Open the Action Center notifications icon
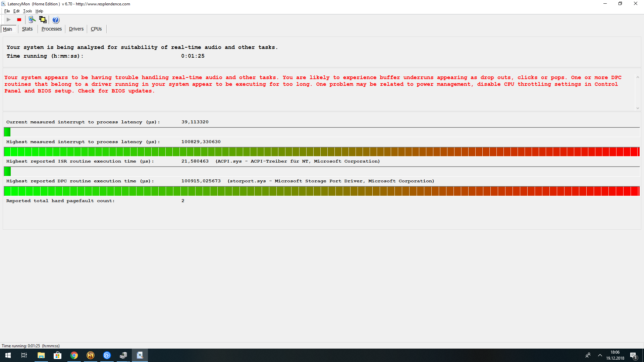The width and height of the screenshot is (644, 362). tap(633, 355)
